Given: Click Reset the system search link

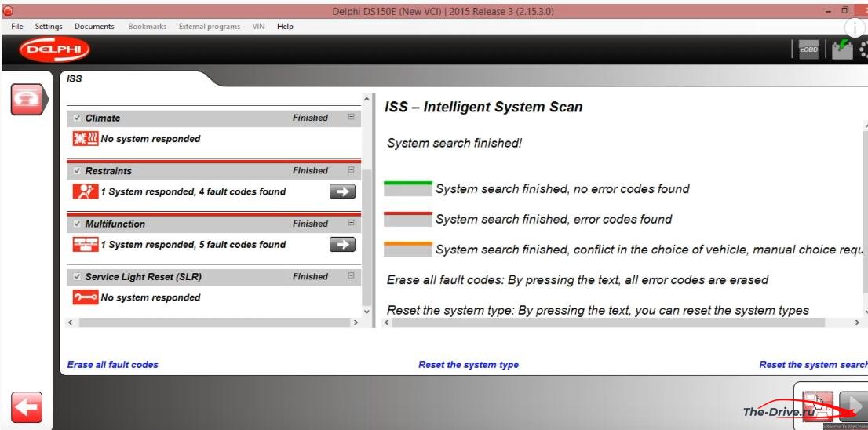Looking at the screenshot, I should pyautogui.click(x=813, y=365).
